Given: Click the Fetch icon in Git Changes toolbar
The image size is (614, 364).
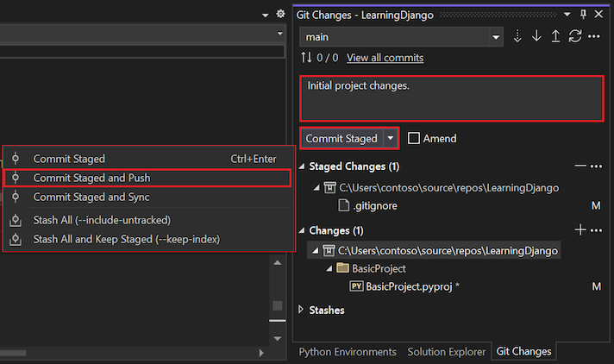Looking at the screenshot, I should (x=518, y=37).
